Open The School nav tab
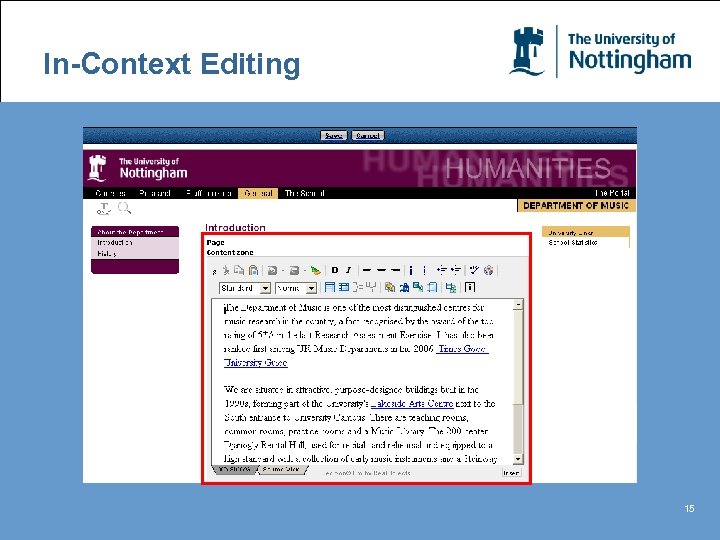The image size is (720, 540). [304, 193]
